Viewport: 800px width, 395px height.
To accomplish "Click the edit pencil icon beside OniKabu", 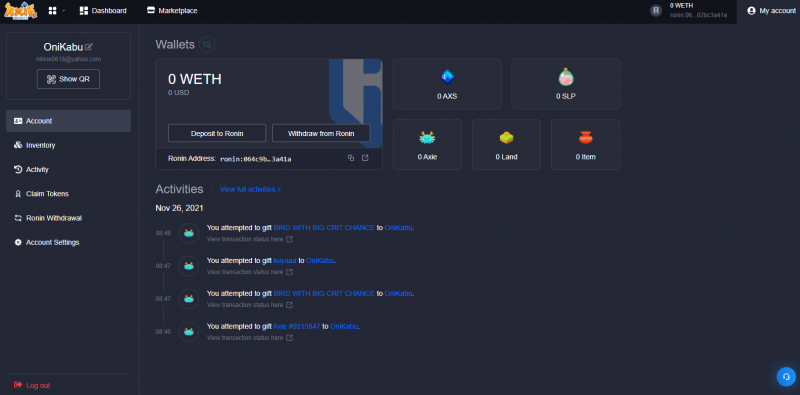I will click(x=89, y=47).
